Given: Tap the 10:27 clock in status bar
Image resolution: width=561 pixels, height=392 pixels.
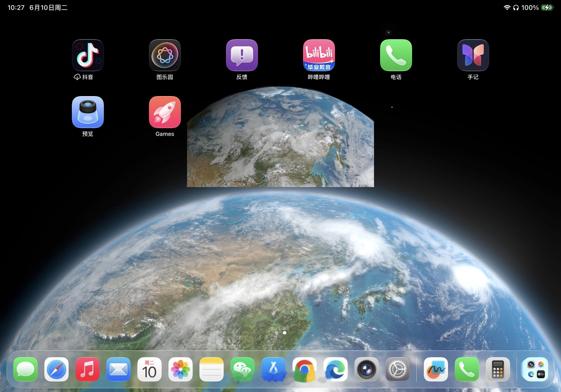Looking at the screenshot, I should click(16, 8).
